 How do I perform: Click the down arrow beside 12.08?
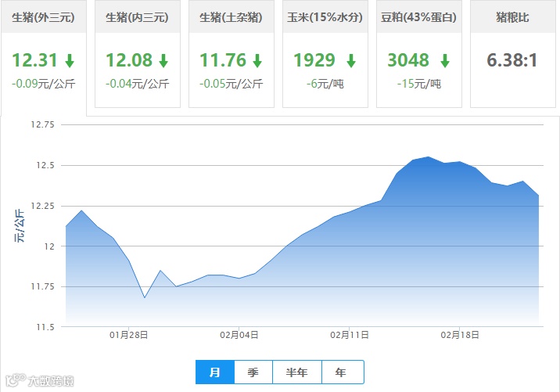(163, 61)
